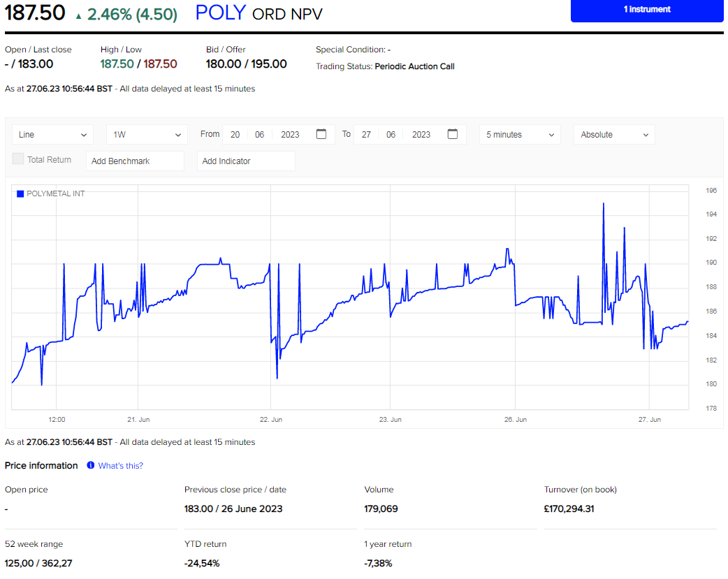Select the From day field showing 20
The height and width of the screenshot is (579, 728).
[x=235, y=135]
